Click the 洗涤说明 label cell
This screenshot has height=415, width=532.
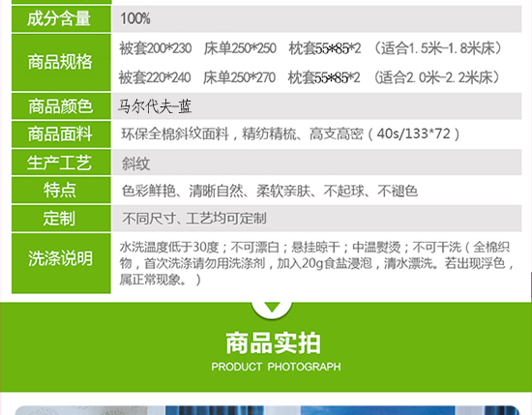pos(61,263)
